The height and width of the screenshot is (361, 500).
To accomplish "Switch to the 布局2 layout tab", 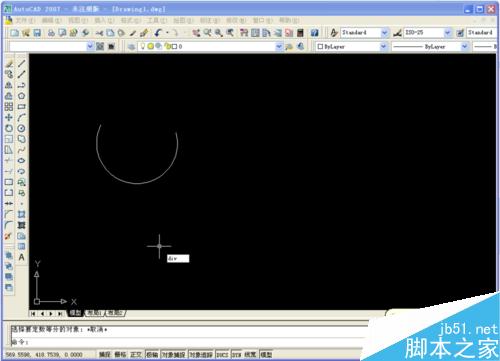I will (x=115, y=313).
